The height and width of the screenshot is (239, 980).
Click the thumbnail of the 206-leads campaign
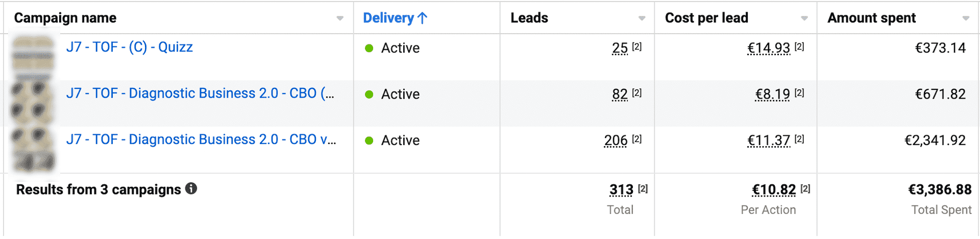click(x=33, y=149)
